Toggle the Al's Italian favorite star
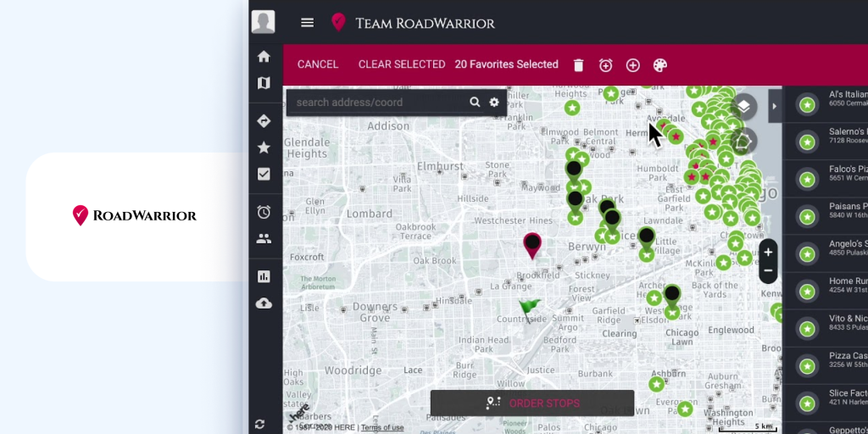The height and width of the screenshot is (434, 868). (807, 105)
